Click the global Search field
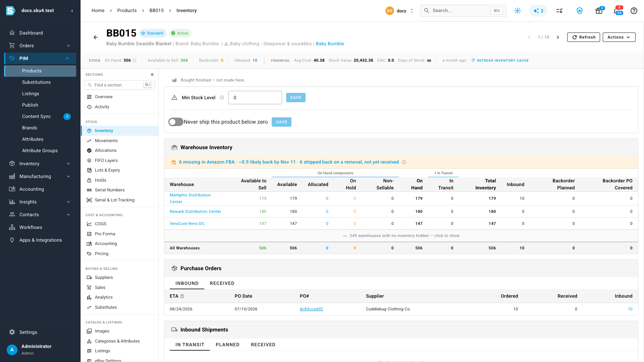 [x=463, y=11]
